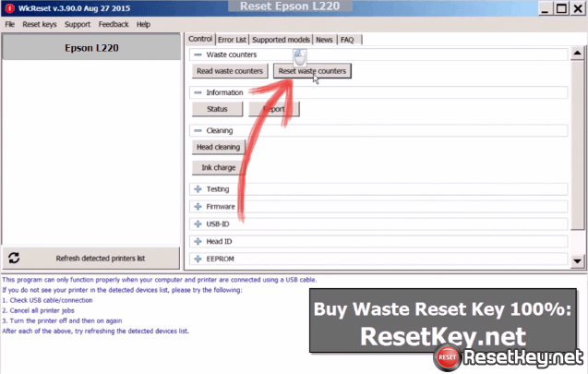Expand the EEPROM section
Screen dimensions: 588x374
198,259
